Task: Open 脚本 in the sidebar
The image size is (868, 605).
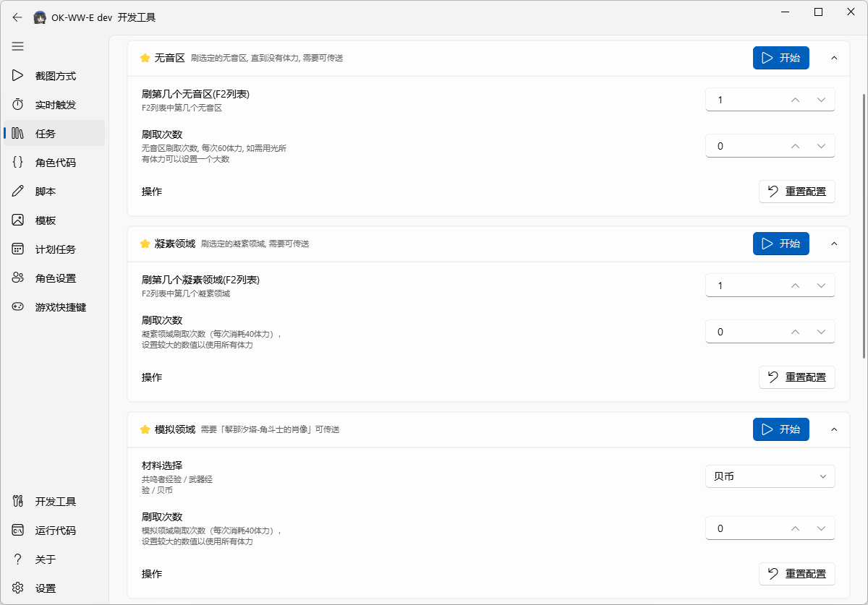Action: tap(55, 192)
